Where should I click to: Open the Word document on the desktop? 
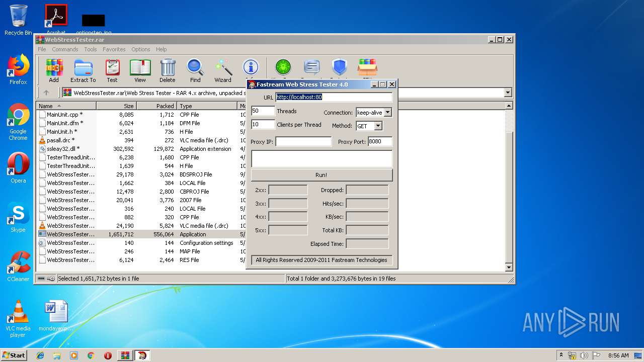click(56, 316)
